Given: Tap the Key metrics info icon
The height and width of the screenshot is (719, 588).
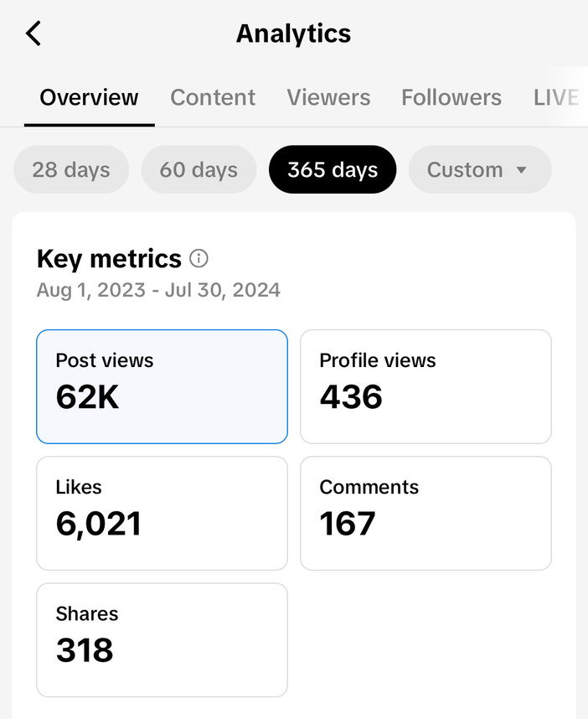Looking at the screenshot, I should coord(199,258).
